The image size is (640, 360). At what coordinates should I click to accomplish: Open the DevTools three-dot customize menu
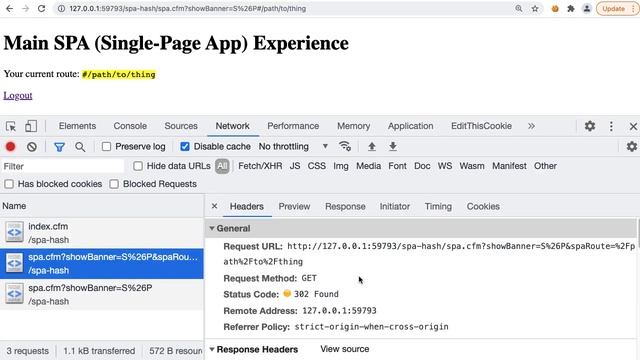611,126
